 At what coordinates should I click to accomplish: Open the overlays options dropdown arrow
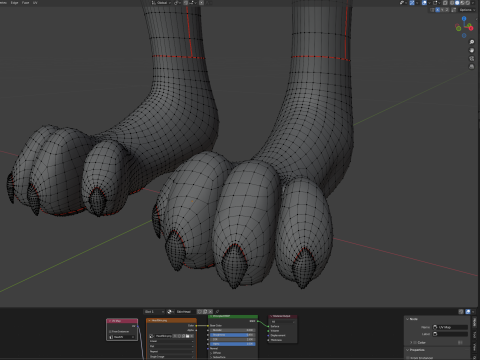[x=429, y=3]
